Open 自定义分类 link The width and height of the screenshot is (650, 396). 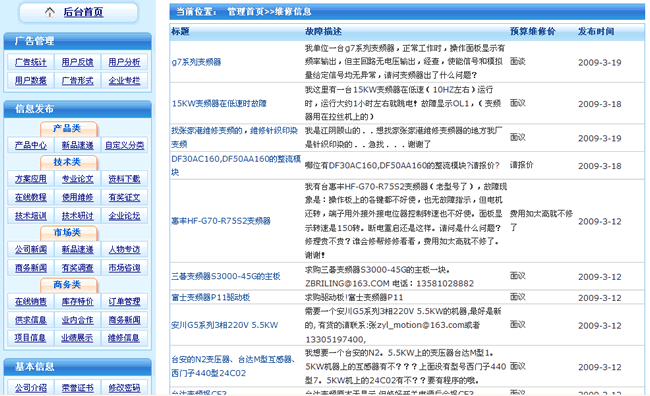[124, 145]
